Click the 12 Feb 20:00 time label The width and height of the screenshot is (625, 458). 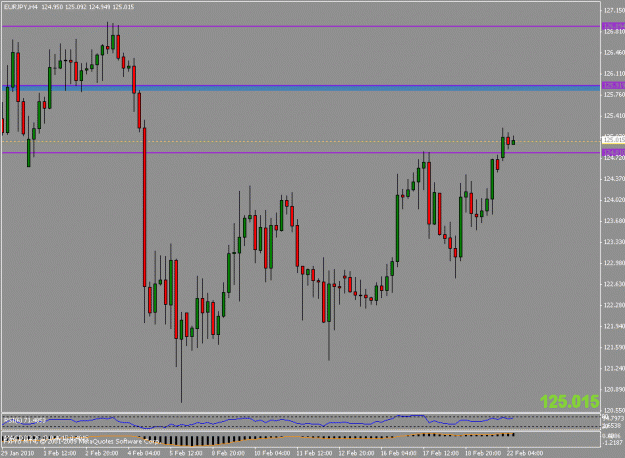[356, 453]
